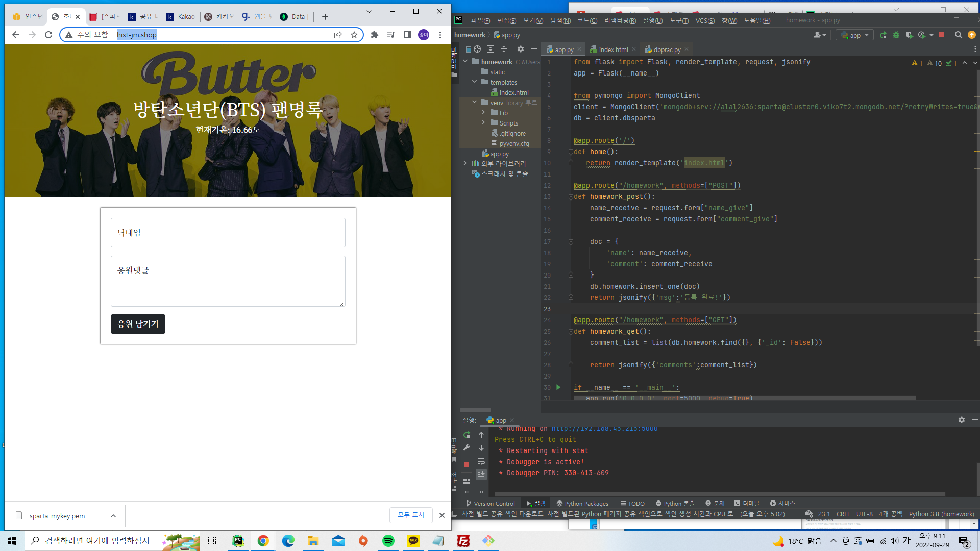980x551 pixels.
Task: Collapse the templates folder
Action: pyautogui.click(x=475, y=82)
